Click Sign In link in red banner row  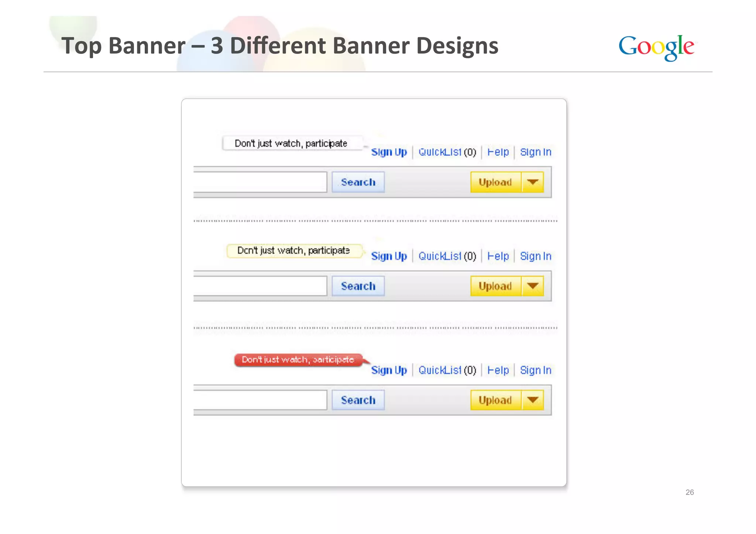point(536,370)
